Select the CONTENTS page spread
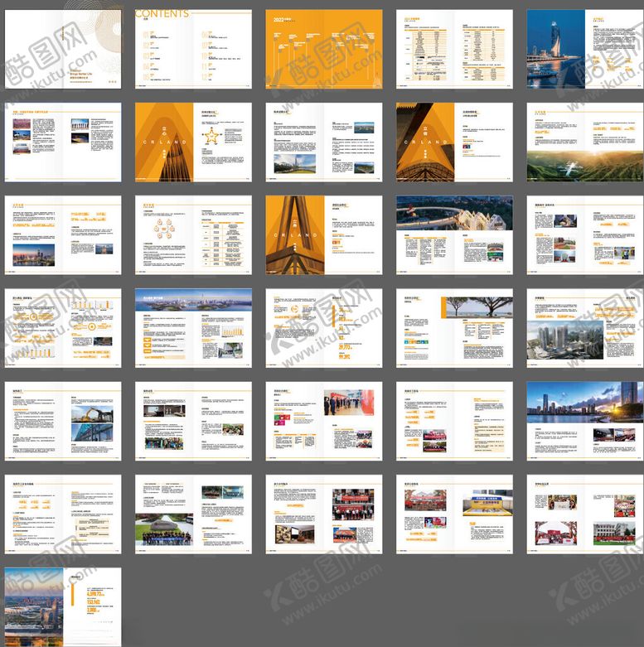This screenshot has width=644, height=647. click(193, 49)
